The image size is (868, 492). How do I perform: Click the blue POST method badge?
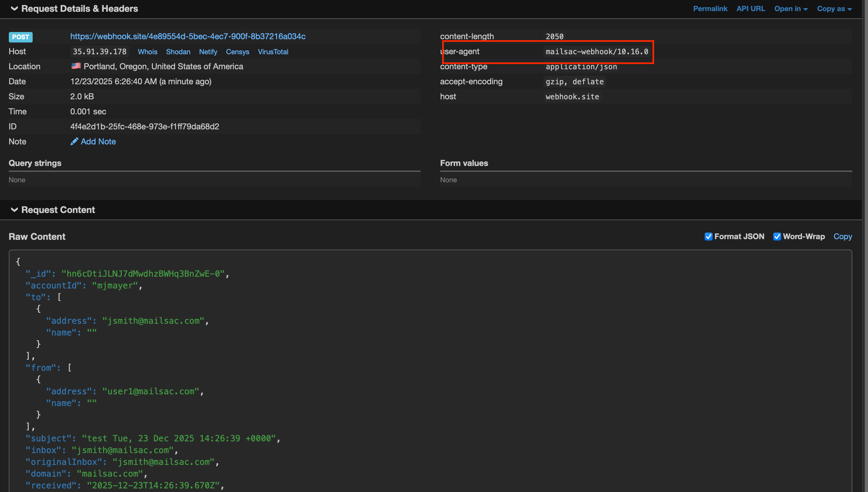pyautogui.click(x=21, y=37)
